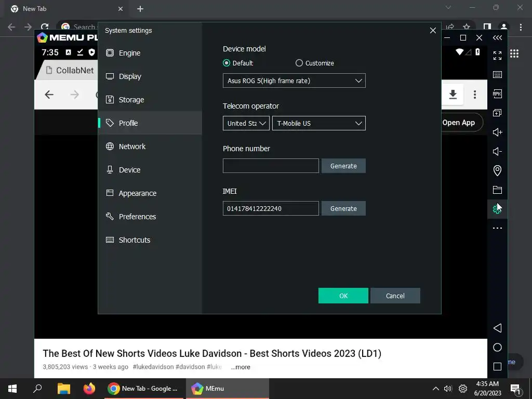Screen dimensions: 532x399
Task: Go back in the Android browser
Action: (49, 95)
